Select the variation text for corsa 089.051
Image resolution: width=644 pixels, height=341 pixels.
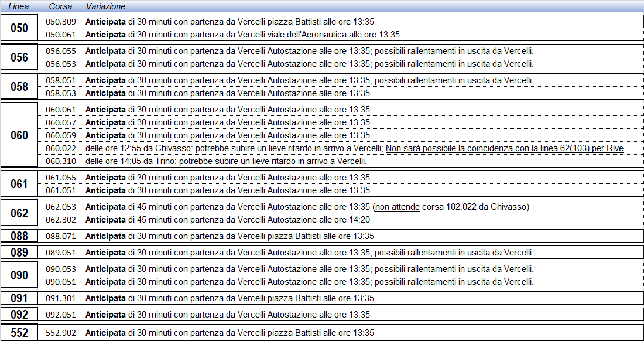pyautogui.click(x=309, y=253)
